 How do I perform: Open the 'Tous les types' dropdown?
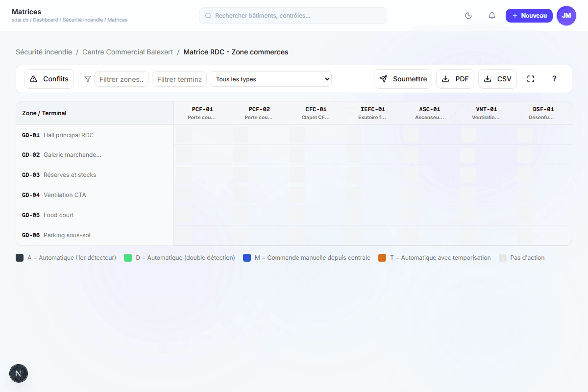[x=270, y=79]
